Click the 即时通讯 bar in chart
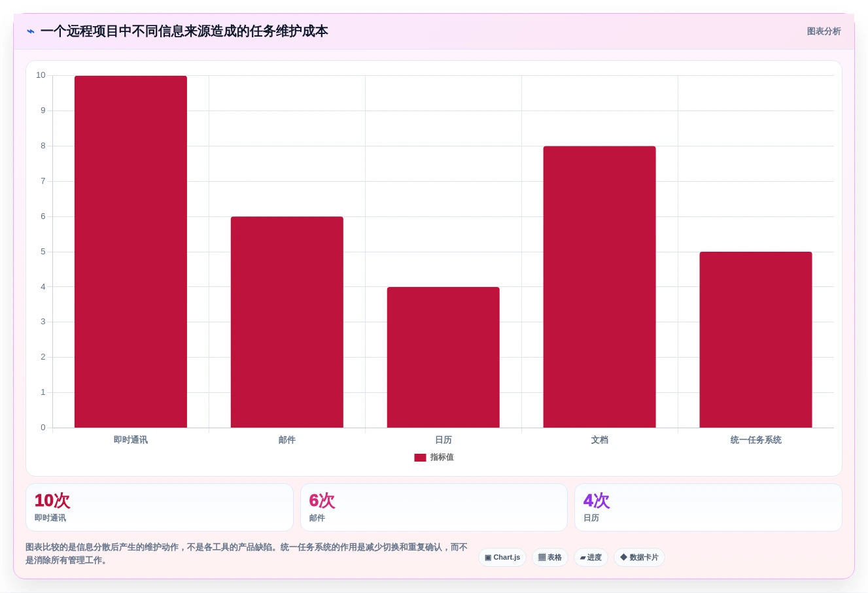Screen dimensions: 868x593 (x=131, y=252)
